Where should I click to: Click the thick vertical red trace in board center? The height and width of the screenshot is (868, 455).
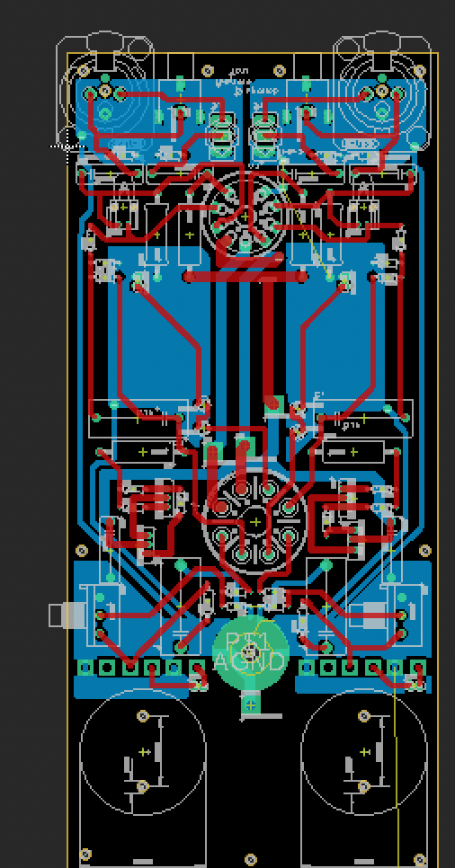coord(269,342)
